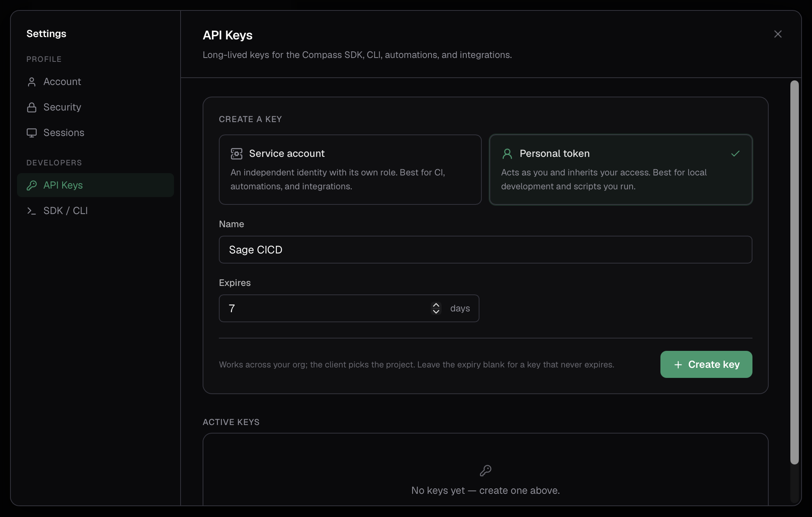Image resolution: width=812 pixels, height=517 pixels.
Task: Click the Personal token person icon
Action: [x=507, y=154]
